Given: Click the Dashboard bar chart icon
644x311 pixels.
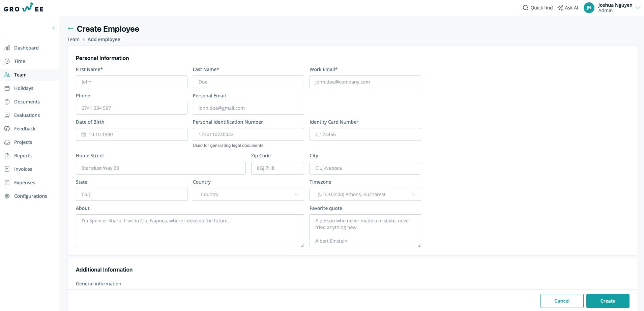Looking at the screenshot, I should coord(7,48).
